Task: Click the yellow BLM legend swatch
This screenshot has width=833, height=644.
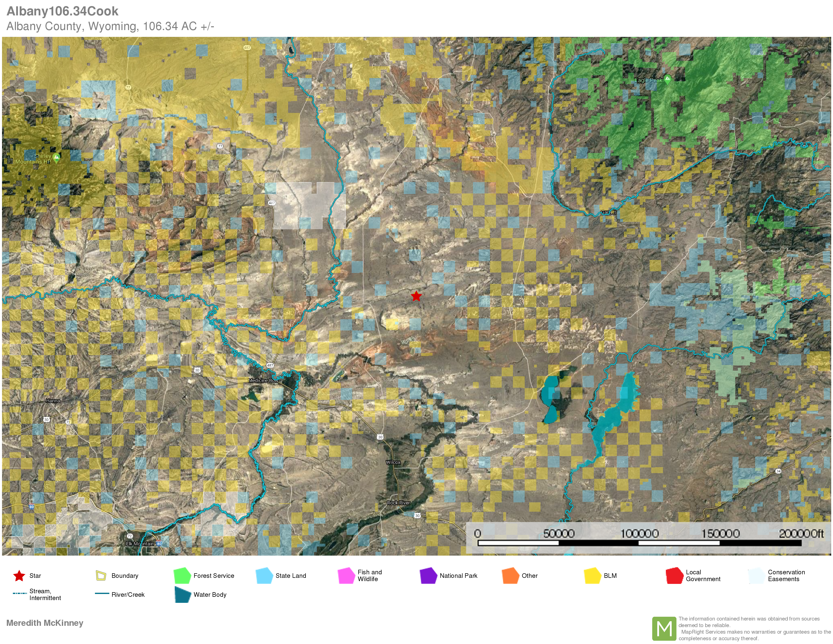Action: [592, 576]
